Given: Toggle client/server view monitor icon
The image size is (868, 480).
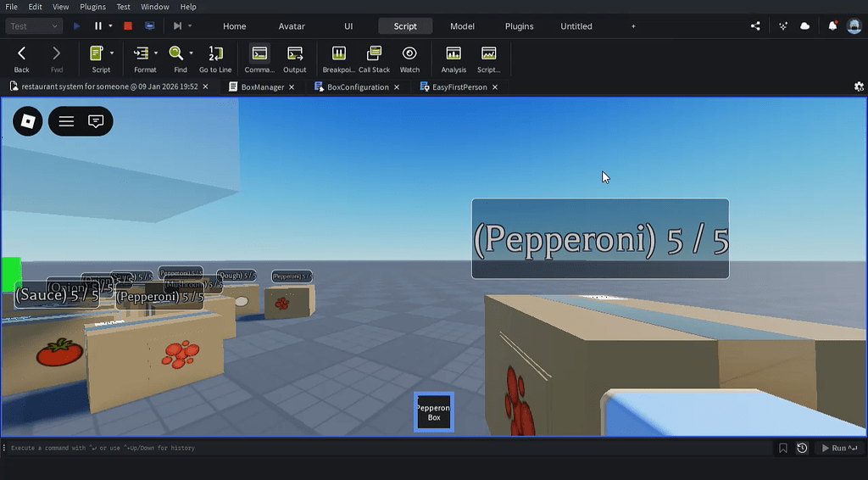Looking at the screenshot, I should (x=149, y=26).
